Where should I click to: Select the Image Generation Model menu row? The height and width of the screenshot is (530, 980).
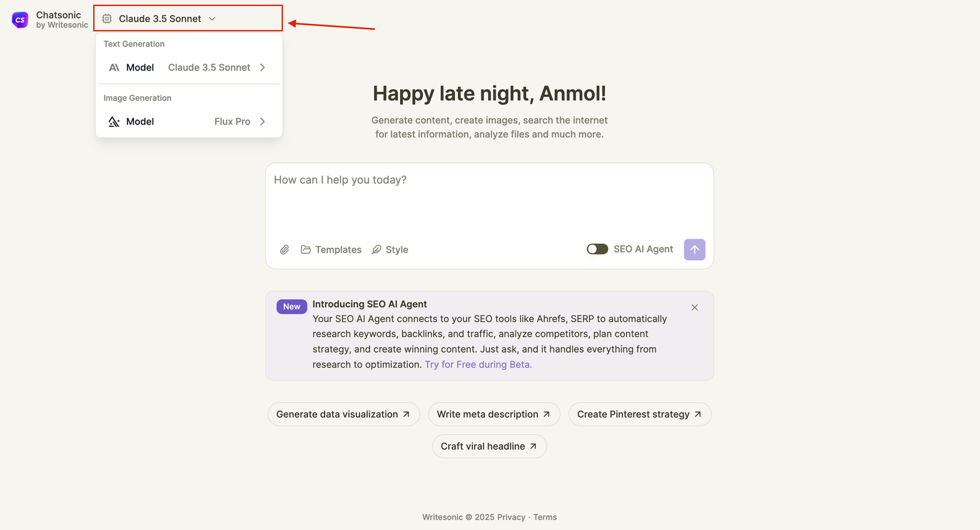[189, 122]
